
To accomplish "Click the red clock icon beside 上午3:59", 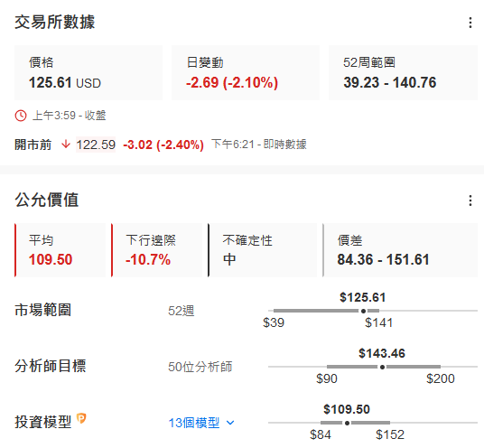I will [x=21, y=116].
